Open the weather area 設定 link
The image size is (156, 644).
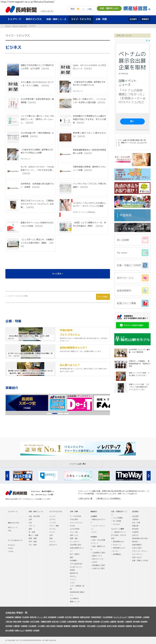90,9
